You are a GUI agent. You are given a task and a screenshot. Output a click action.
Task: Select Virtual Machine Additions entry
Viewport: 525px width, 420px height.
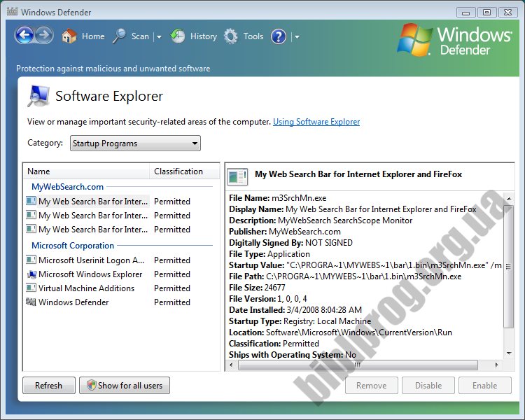(86, 288)
